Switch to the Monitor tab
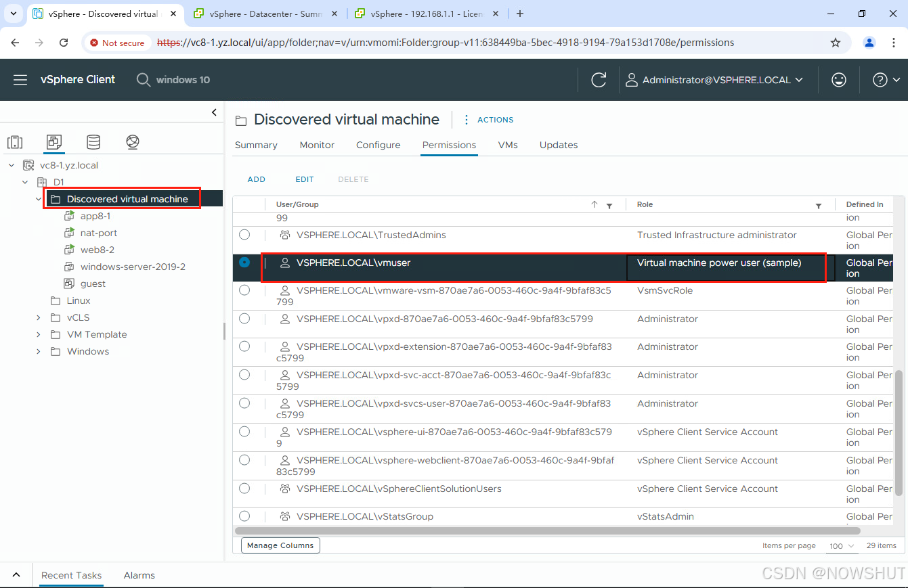The height and width of the screenshot is (588, 908). tap(317, 145)
